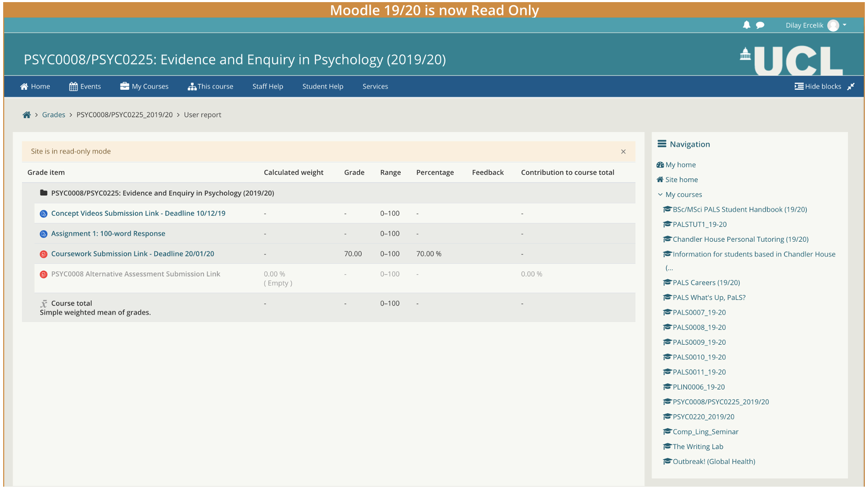The image size is (868, 493).
Task: Open the notifications bell icon
Action: coord(746,25)
